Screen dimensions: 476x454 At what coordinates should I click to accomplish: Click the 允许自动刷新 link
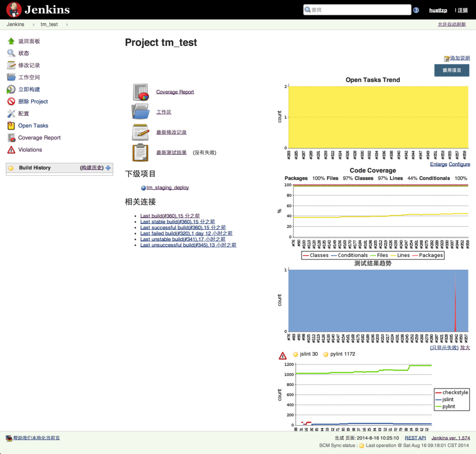click(452, 25)
